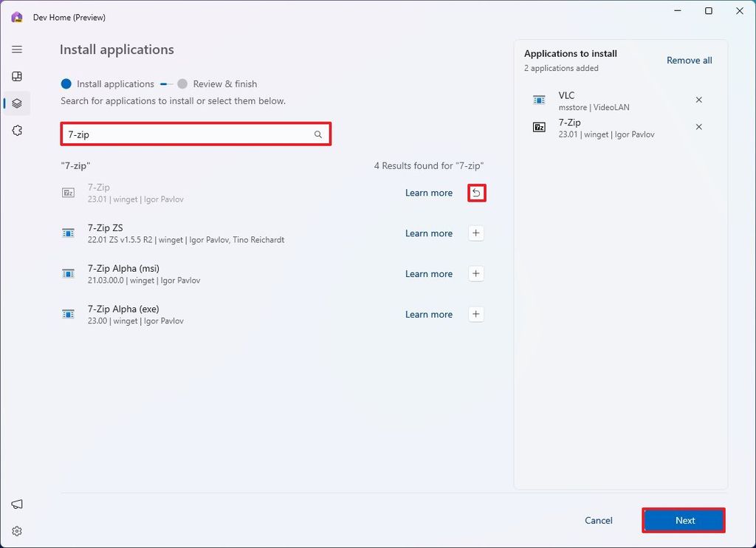Click the Dev Home logo in title bar
Image resolution: width=756 pixels, height=548 pixels.
click(16, 16)
